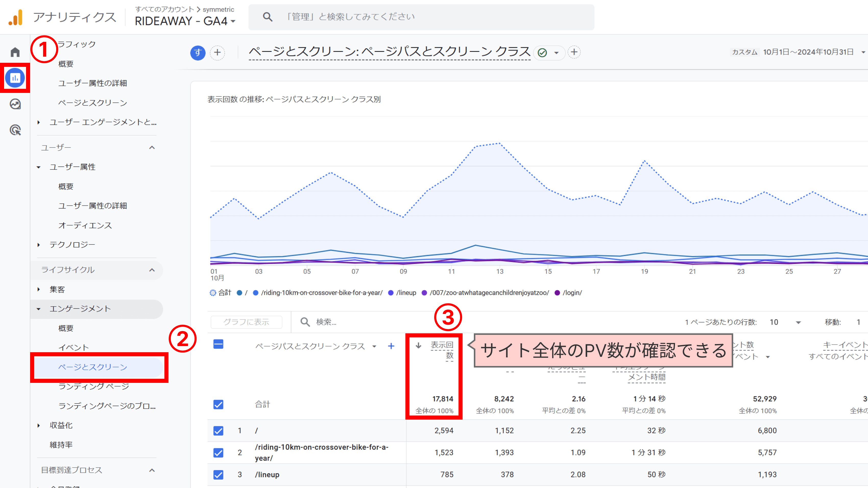Open イベント report in sidebar
This screenshot has width=868, height=488.
(74, 348)
